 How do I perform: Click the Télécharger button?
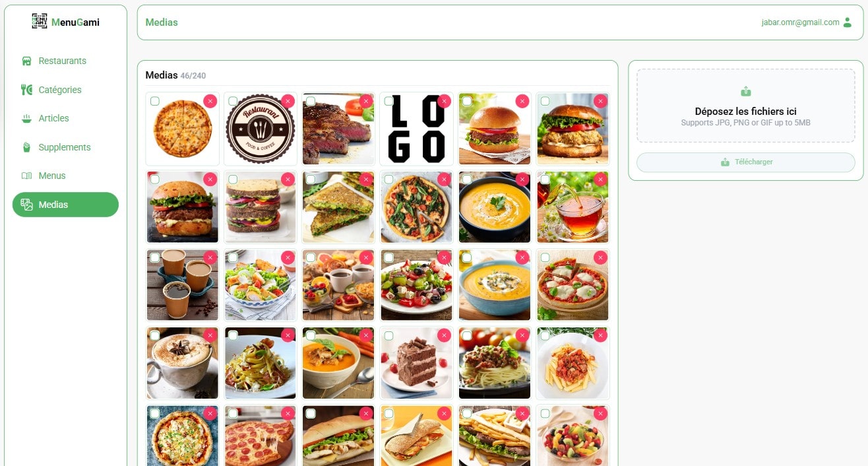pyautogui.click(x=745, y=162)
